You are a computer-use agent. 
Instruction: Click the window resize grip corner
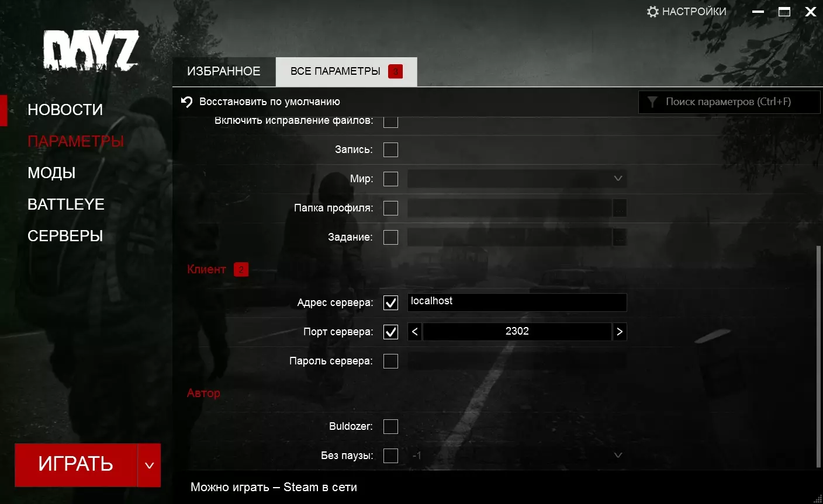click(x=817, y=498)
